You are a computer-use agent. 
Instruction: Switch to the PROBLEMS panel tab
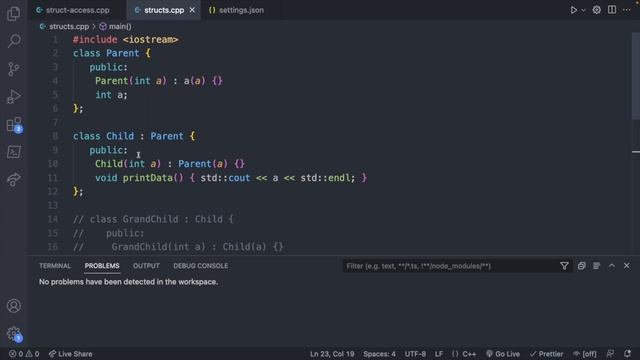pyautogui.click(x=102, y=266)
